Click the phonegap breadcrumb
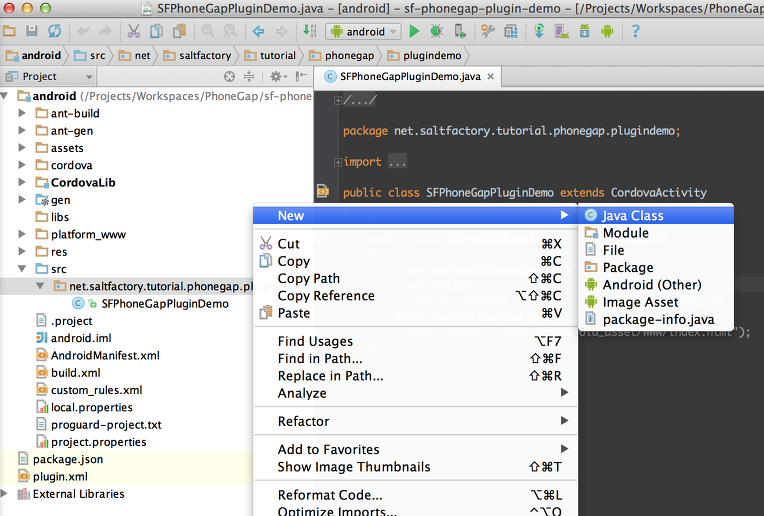 tap(342, 56)
